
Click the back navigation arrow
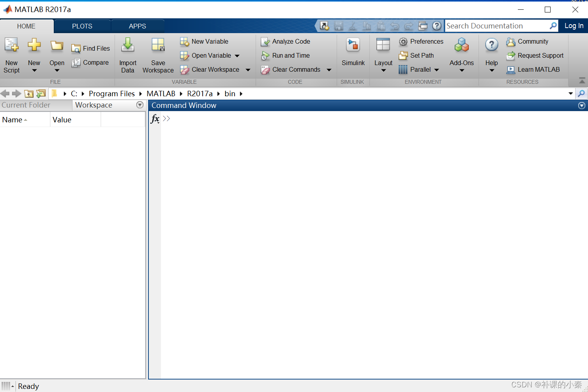pos(5,94)
